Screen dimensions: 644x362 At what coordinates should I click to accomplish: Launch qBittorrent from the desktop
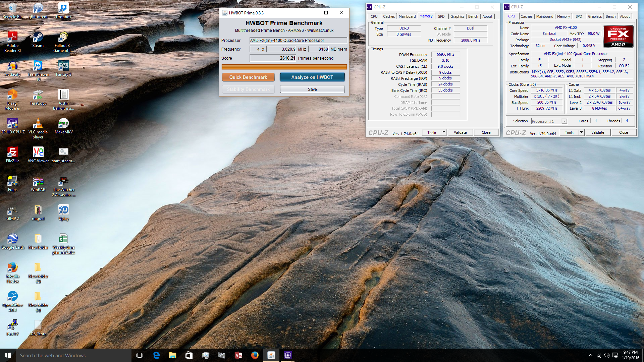pyautogui.click(x=38, y=10)
